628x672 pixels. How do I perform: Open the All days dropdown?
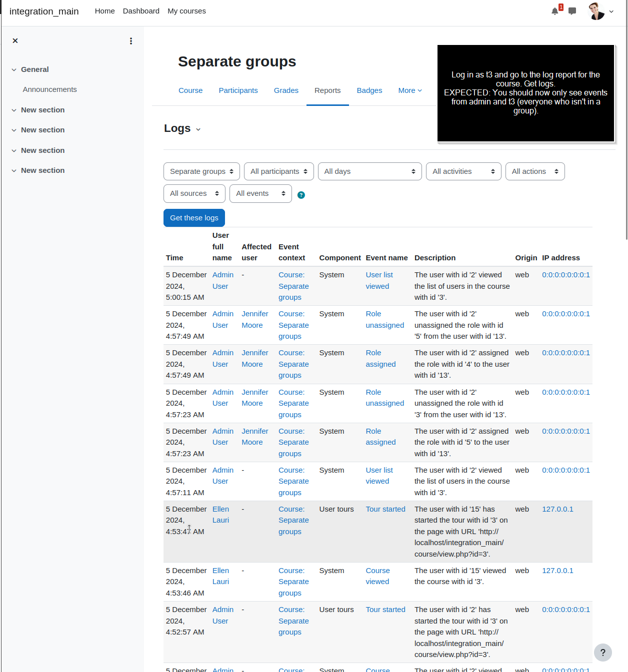[x=370, y=171]
